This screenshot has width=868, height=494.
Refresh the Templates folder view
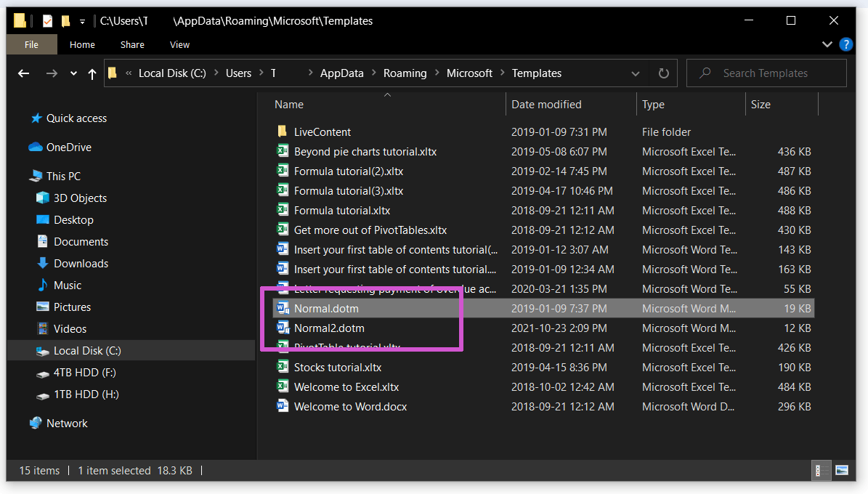click(x=663, y=73)
